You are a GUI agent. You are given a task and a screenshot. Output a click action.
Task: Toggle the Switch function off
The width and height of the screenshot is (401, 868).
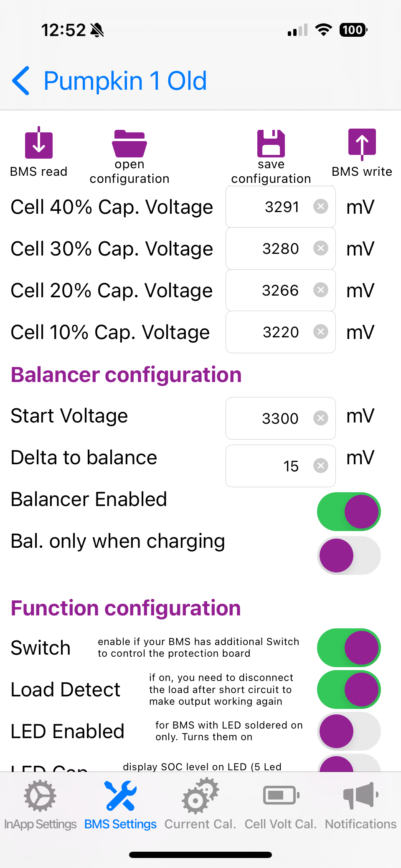tap(349, 648)
